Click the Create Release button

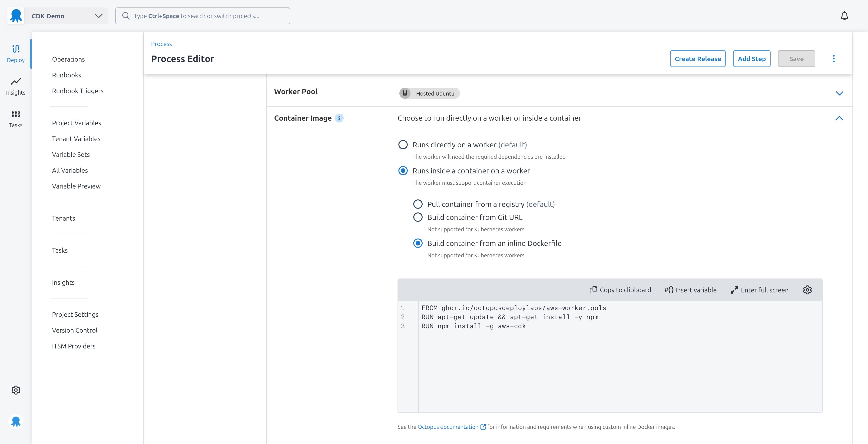click(698, 58)
